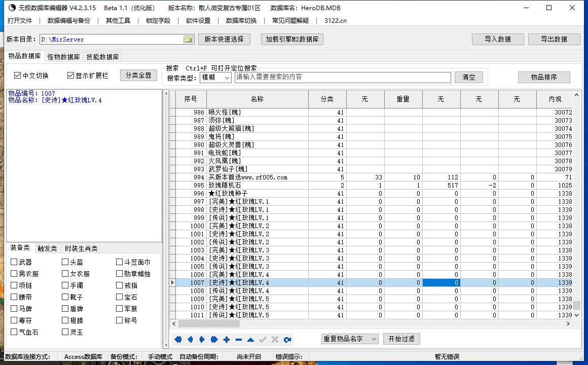Click the vertical scrollbar thumb of the table
The image size is (588, 365).
click(577, 305)
